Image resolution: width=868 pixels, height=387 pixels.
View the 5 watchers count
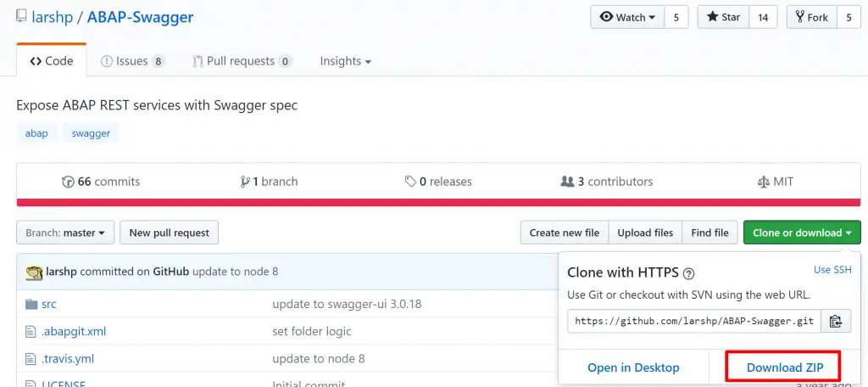tap(676, 17)
